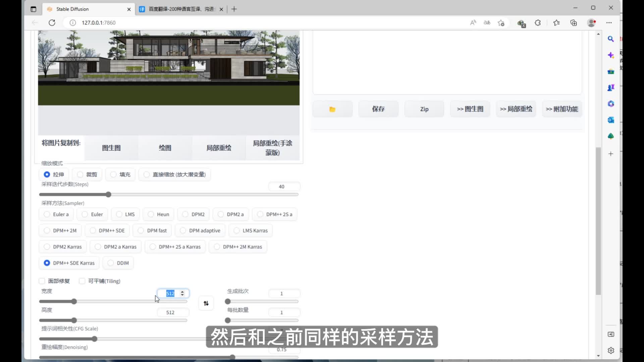644x362 pixels.
Task: Switch to the 百度翻译 browser tab
Action: point(181,9)
